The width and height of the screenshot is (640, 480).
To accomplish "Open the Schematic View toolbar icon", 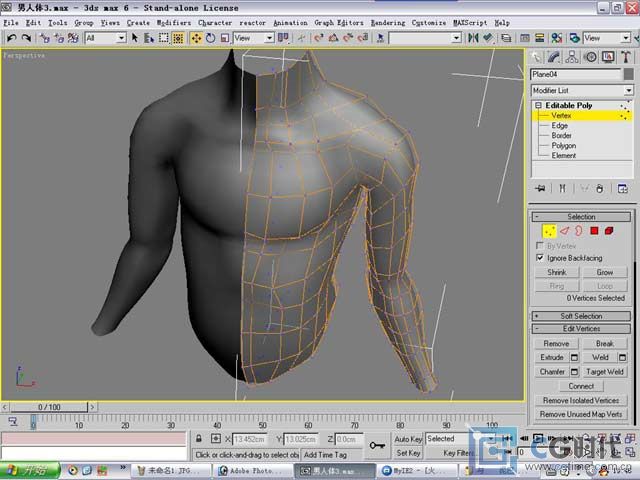I will coord(540,38).
